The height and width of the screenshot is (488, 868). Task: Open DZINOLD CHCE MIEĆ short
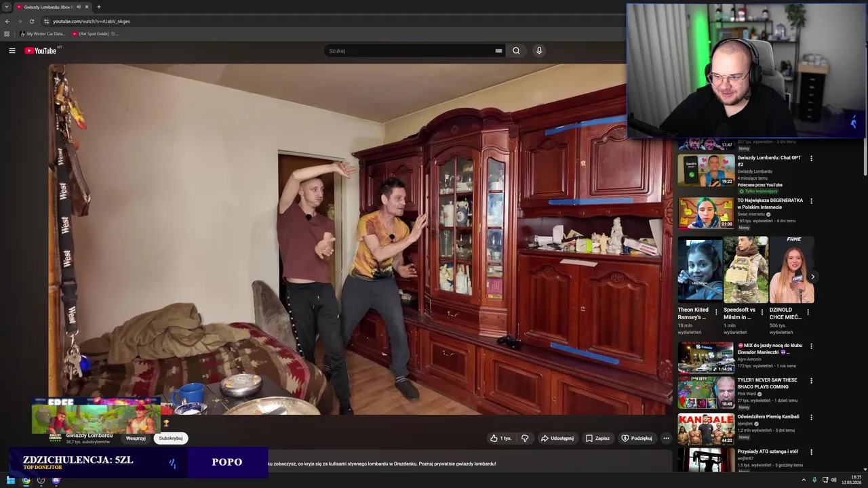point(791,269)
